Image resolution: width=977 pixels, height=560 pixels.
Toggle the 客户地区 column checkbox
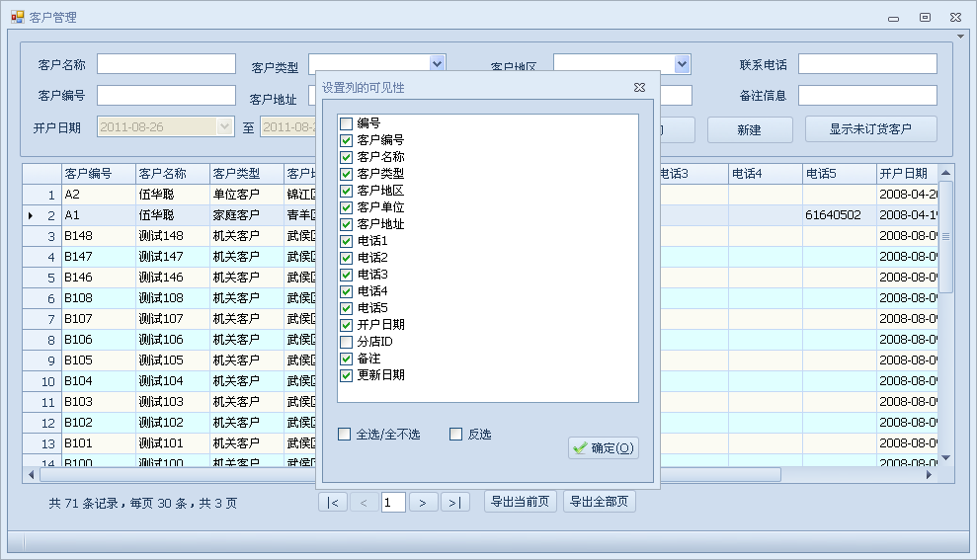tap(347, 191)
